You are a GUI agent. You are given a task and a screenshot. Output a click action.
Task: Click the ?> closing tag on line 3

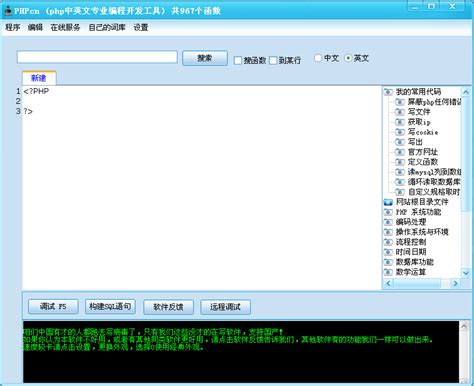click(28, 111)
